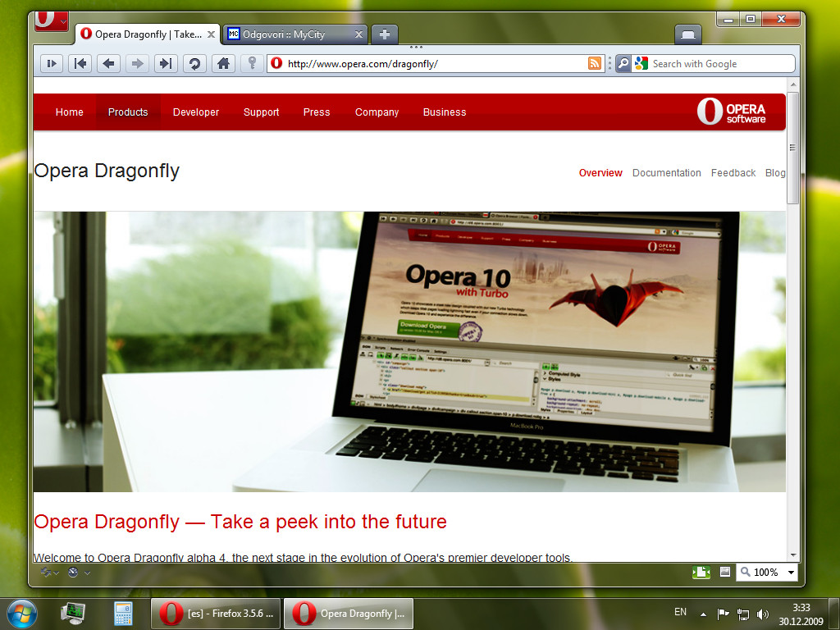
Task: Click the Fast Forward navigation button
Action: coord(166,64)
